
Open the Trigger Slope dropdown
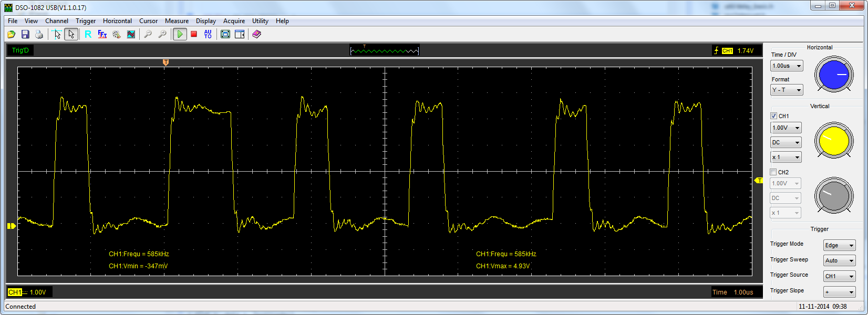(x=839, y=292)
